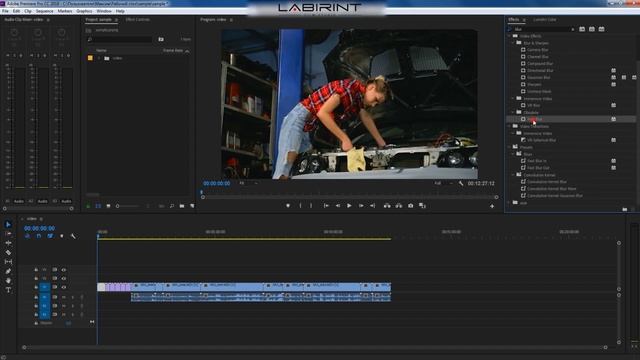Viewport: 640px width, 360px height.
Task: Click Comparison View button
Action: 422,206
